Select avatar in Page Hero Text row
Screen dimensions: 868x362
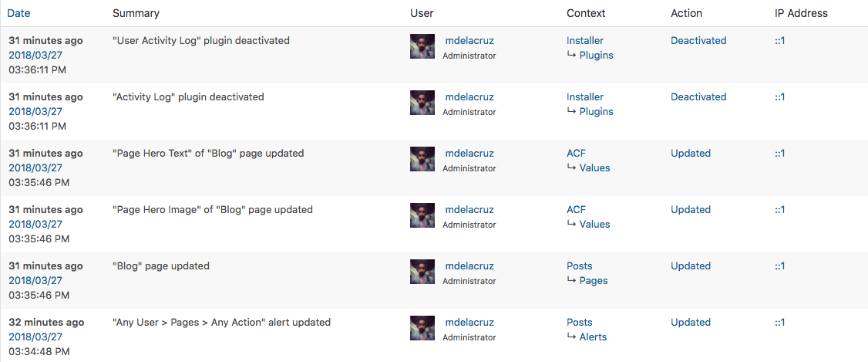422,159
